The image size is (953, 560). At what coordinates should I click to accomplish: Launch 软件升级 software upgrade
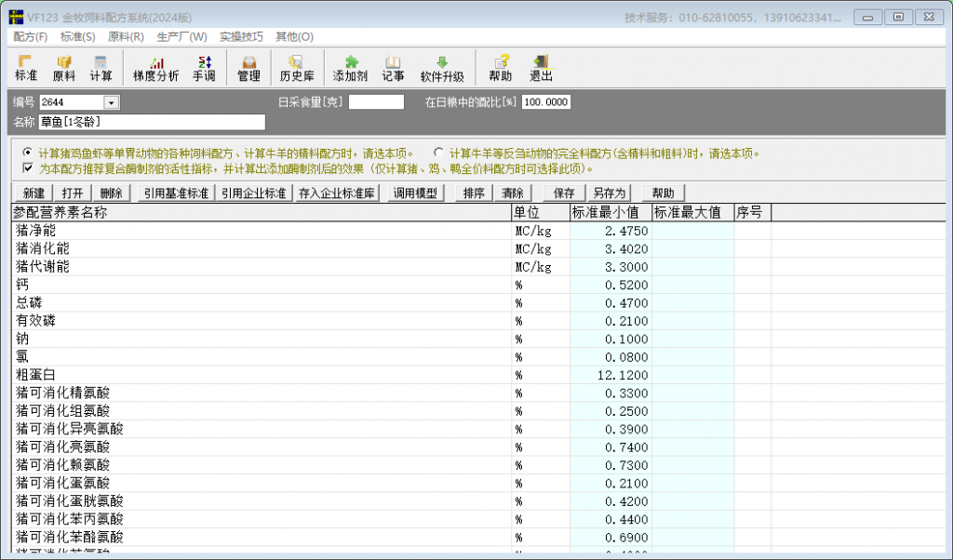point(442,68)
